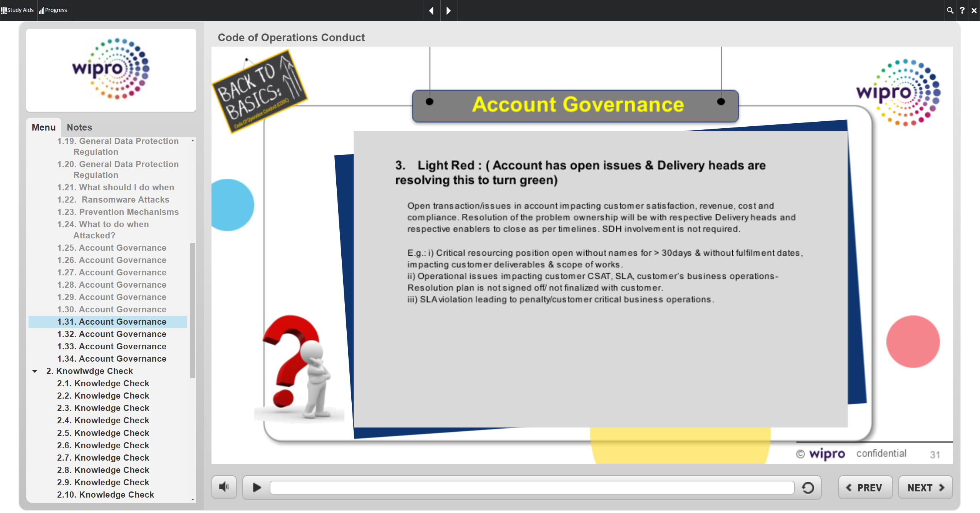Viewport: 980px width, 513px height.
Task: Open Study Aids in the top bar
Action: click(17, 10)
